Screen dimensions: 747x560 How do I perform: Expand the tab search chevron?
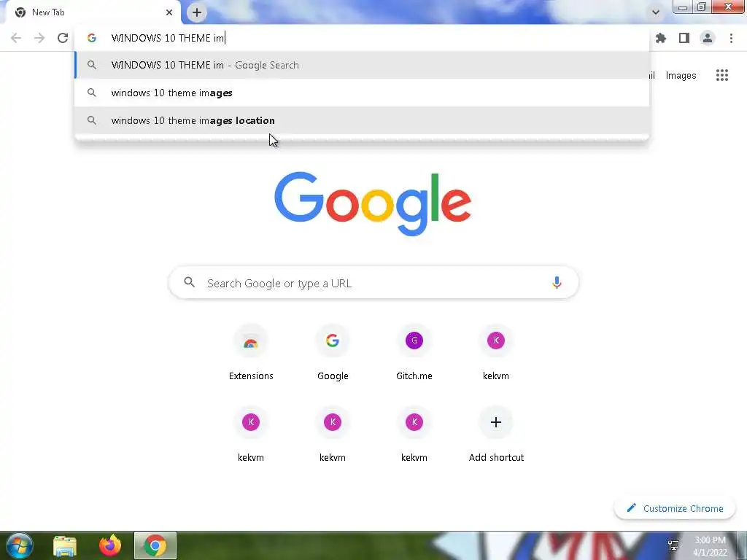(656, 12)
